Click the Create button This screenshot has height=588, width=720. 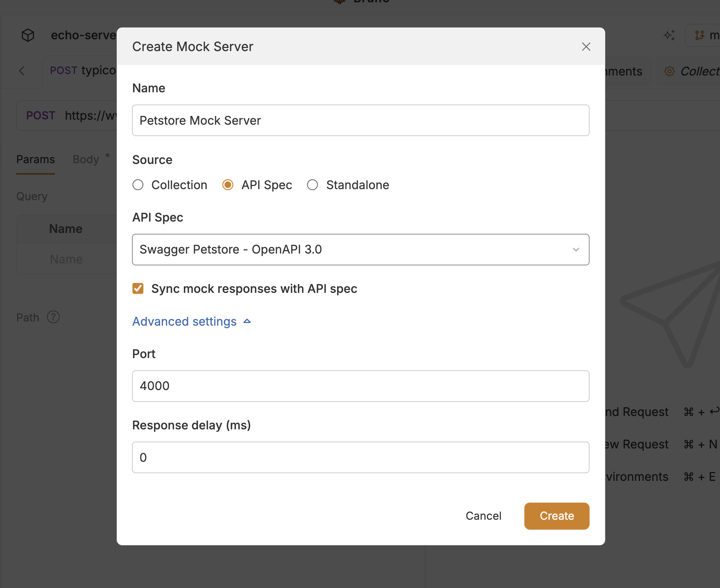[x=556, y=516]
